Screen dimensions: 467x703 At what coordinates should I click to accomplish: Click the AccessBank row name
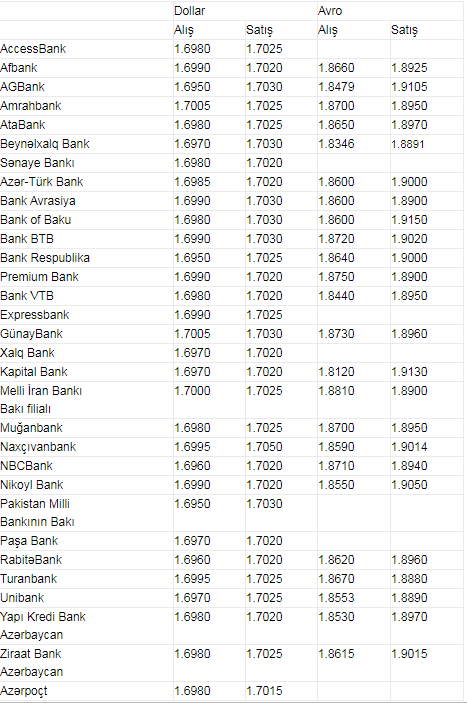click(33, 48)
